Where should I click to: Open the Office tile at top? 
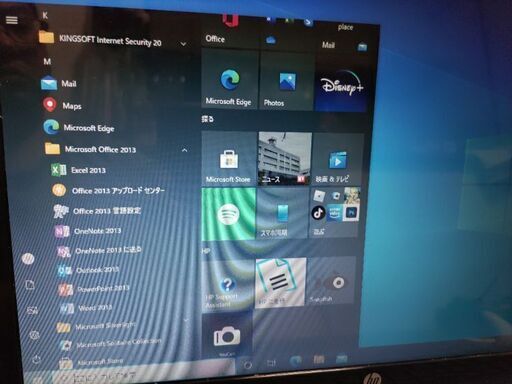click(x=229, y=30)
